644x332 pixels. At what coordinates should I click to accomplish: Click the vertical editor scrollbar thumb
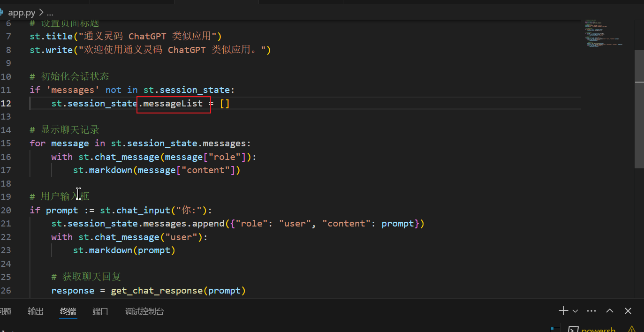click(639, 109)
